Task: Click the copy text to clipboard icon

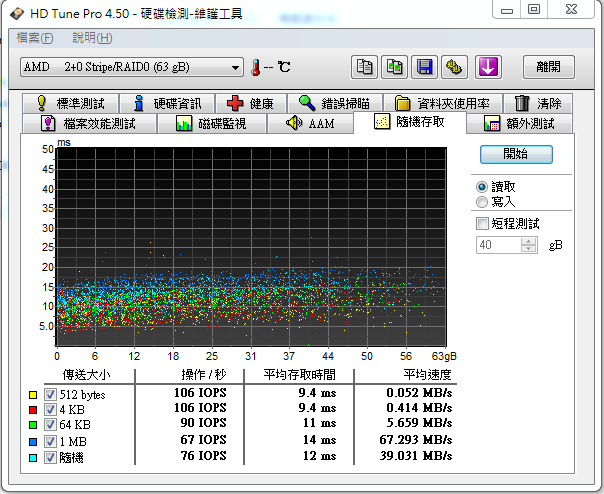Action: coord(364,67)
